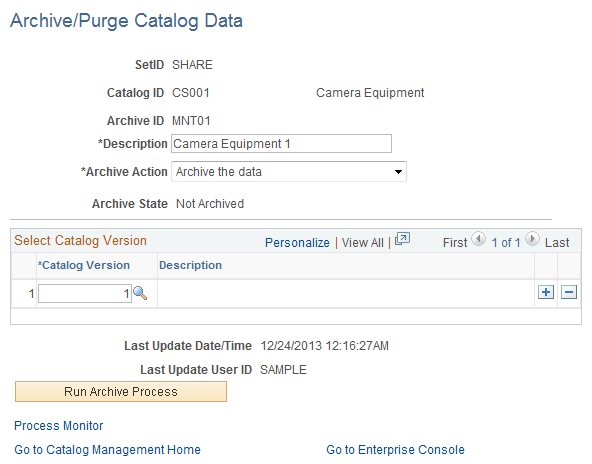Click the Not Archived state text
This screenshot has height=464, width=592.
point(210,204)
